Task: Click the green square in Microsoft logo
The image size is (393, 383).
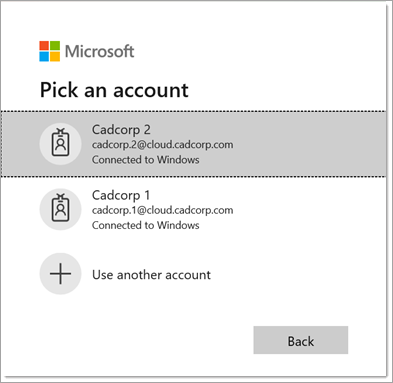Action: 55,46
